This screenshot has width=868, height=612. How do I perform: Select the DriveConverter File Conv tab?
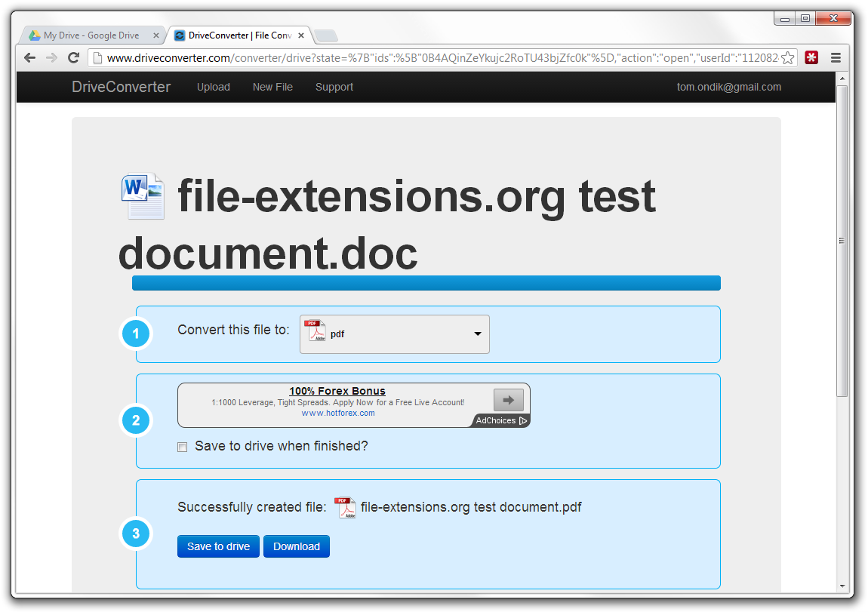[x=239, y=35]
